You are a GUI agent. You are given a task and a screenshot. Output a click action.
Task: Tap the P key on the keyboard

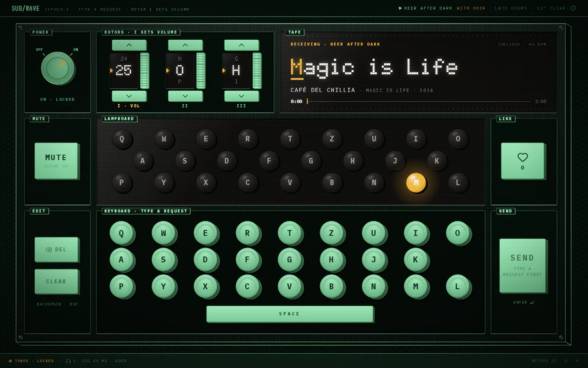[x=121, y=286]
